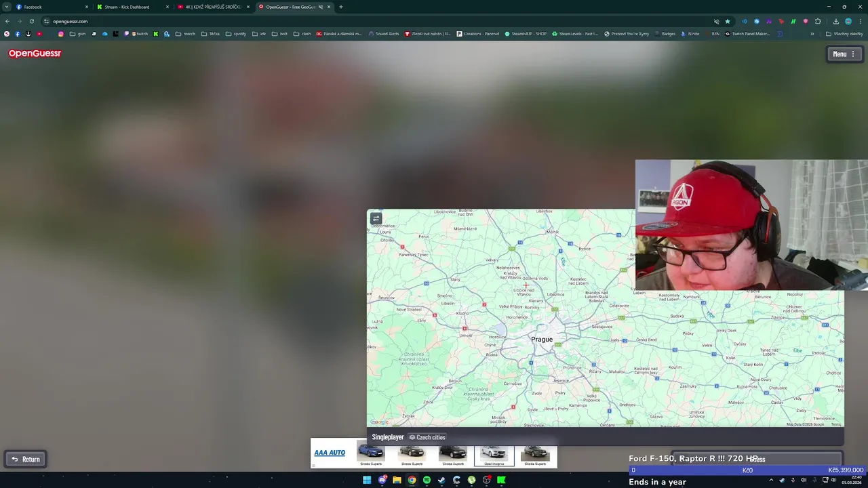
Task: View site information icon in address bar
Action: [46, 21]
